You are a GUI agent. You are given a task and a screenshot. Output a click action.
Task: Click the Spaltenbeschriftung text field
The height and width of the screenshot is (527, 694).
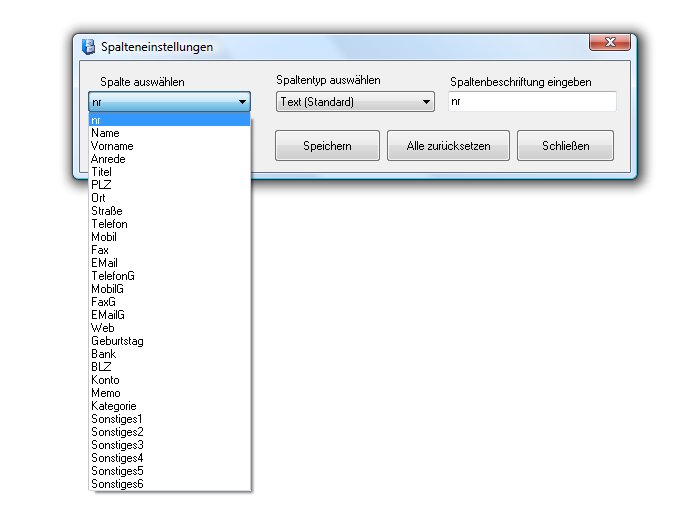click(x=531, y=102)
